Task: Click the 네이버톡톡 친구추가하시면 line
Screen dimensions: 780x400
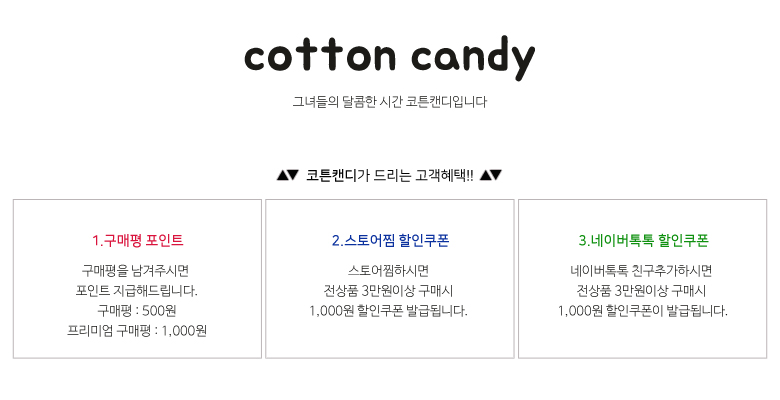Action: click(642, 271)
